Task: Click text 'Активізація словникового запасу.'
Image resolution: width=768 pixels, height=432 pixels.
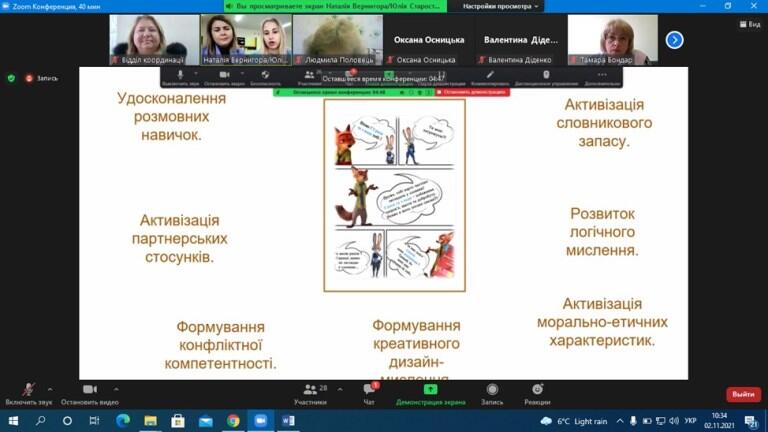Action: point(604,123)
